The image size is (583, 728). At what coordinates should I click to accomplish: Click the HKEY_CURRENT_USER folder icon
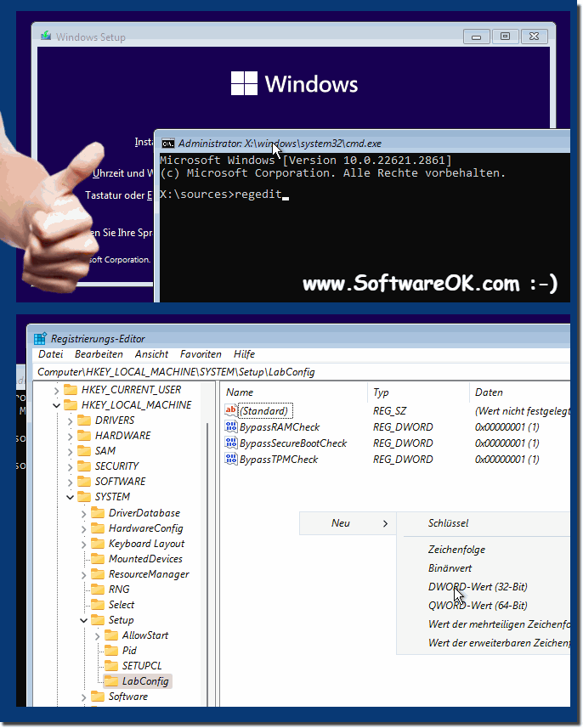(71, 389)
